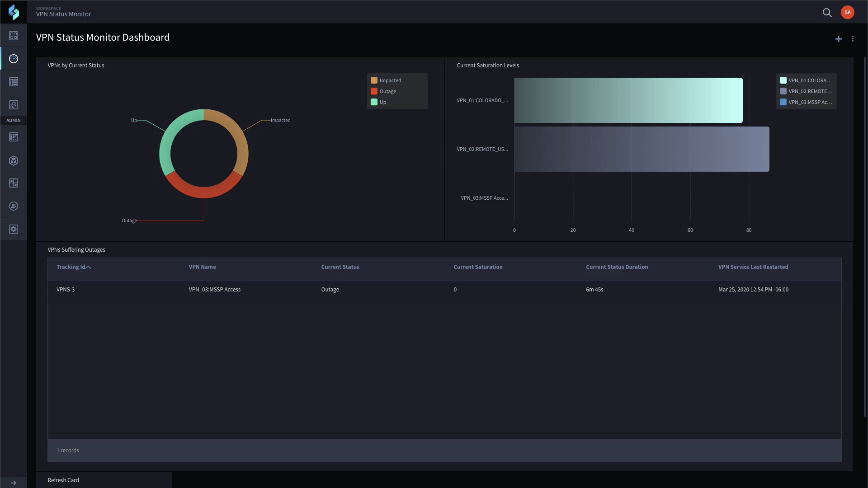868x488 pixels.
Task: Click the VPNs by Current Status title
Action: (x=76, y=66)
